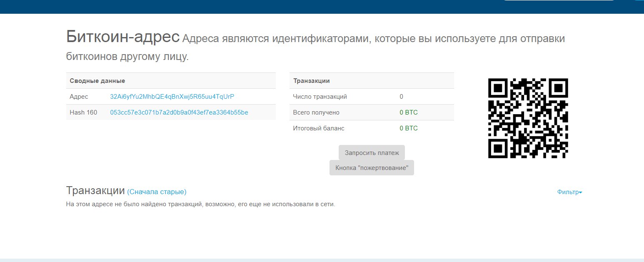Viewport: 644px width, 262px height.
Task: Click the "Число транзакций" label
Action: pyautogui.click(x=320, y=97)
